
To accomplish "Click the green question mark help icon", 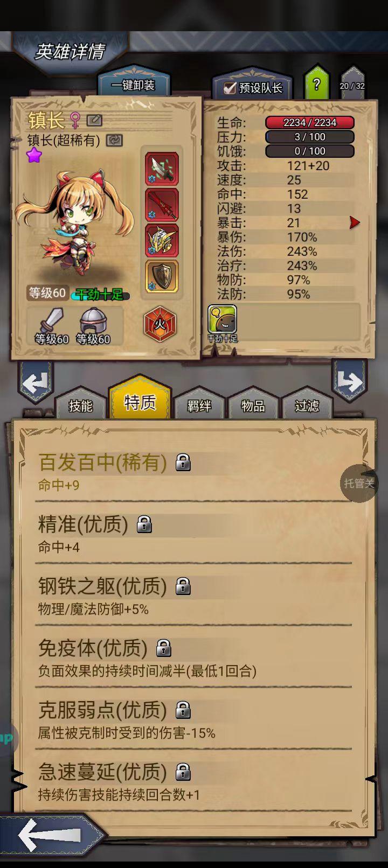I will (x=316, y=84).
